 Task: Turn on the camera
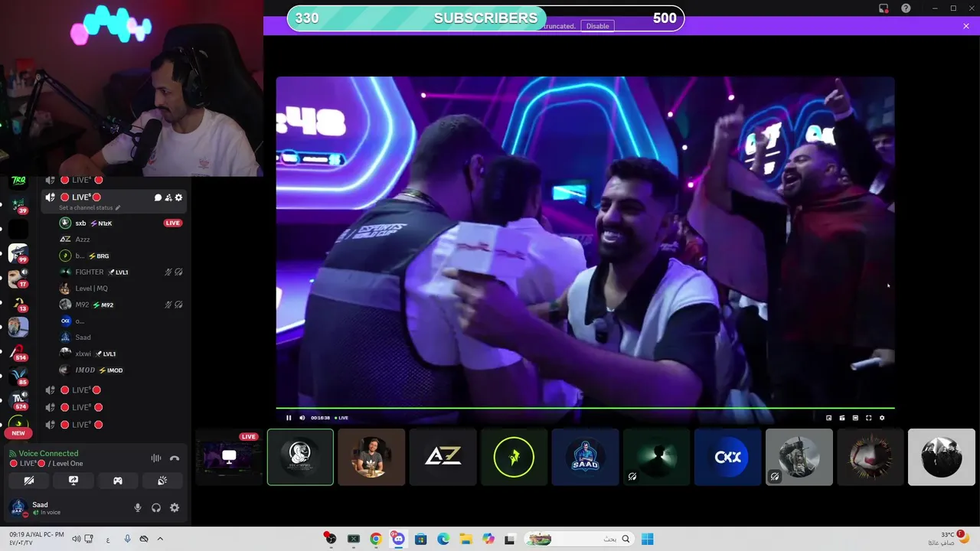coord(29,481)
